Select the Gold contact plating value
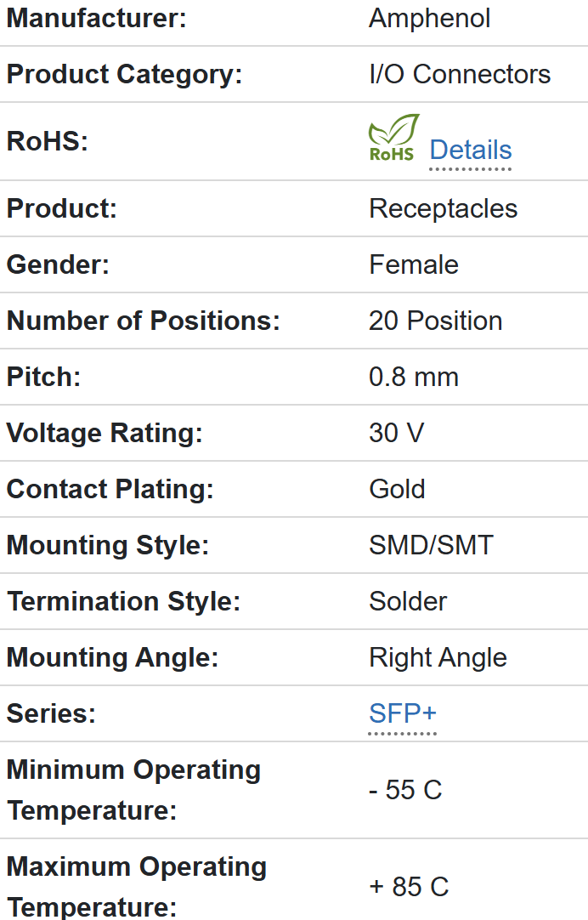 397,489
